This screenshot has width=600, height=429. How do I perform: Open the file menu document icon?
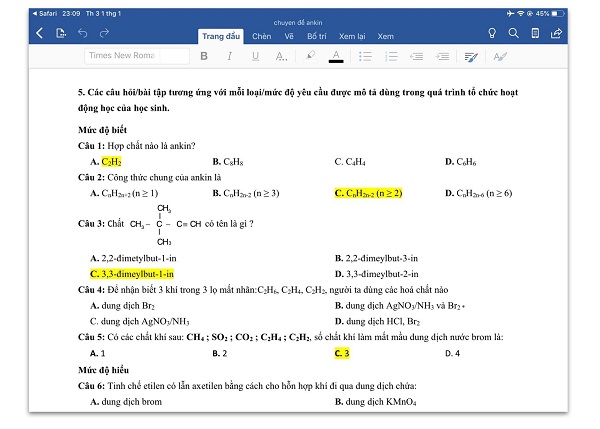coord(61,33)
